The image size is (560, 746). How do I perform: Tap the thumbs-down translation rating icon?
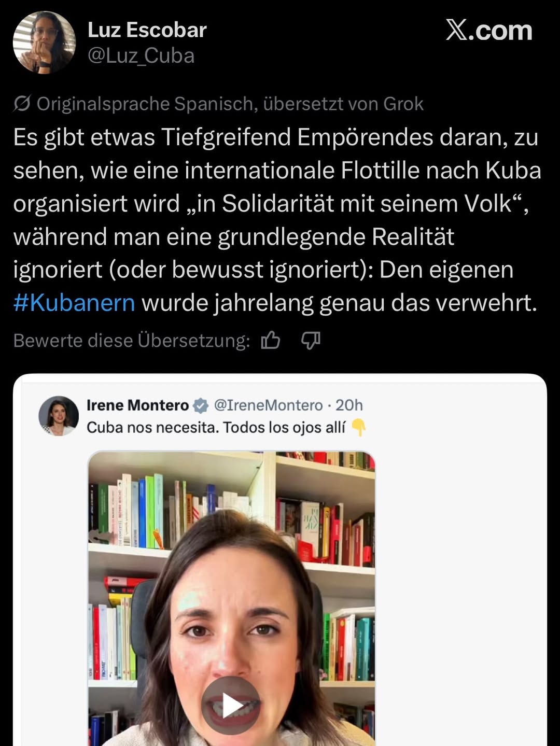311,341
